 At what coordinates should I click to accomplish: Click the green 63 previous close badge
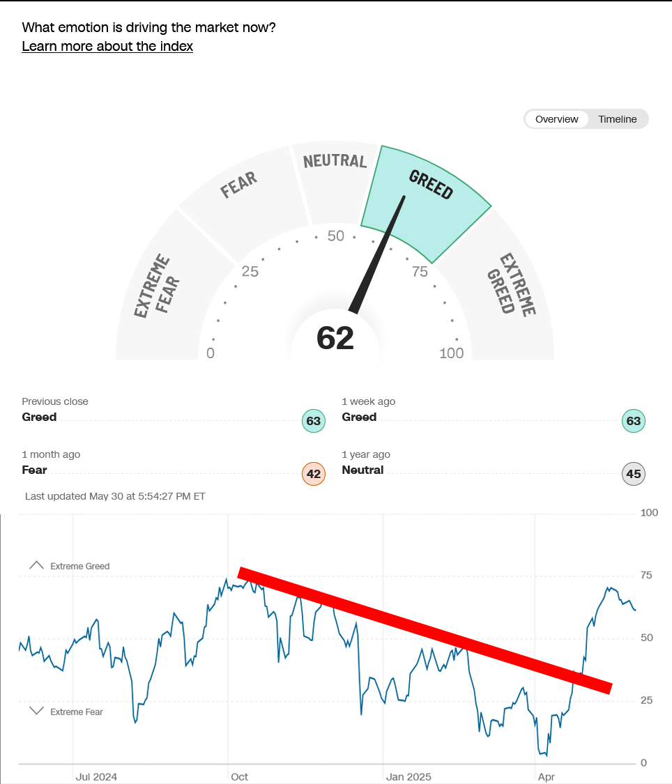tap(314, 421)
